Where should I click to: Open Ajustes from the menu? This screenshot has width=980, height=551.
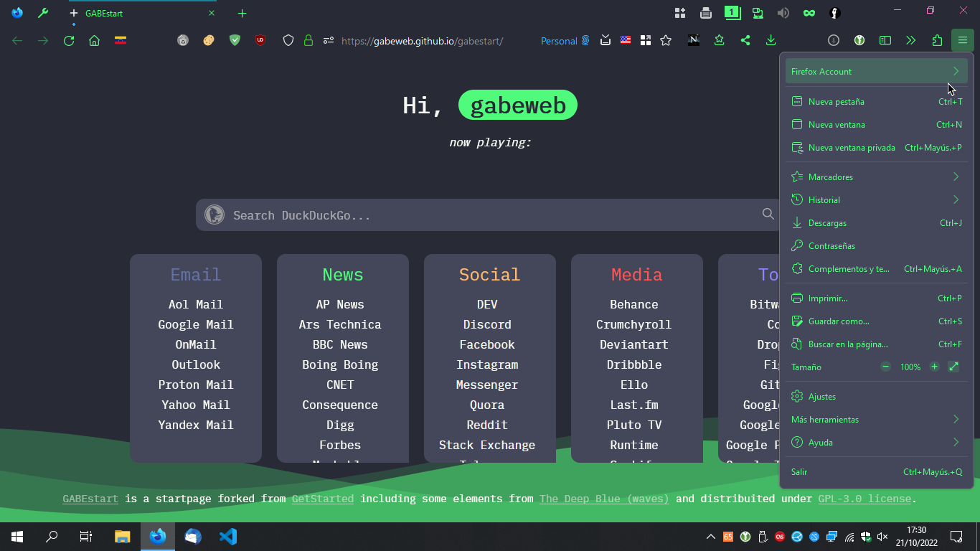[877, 396]
